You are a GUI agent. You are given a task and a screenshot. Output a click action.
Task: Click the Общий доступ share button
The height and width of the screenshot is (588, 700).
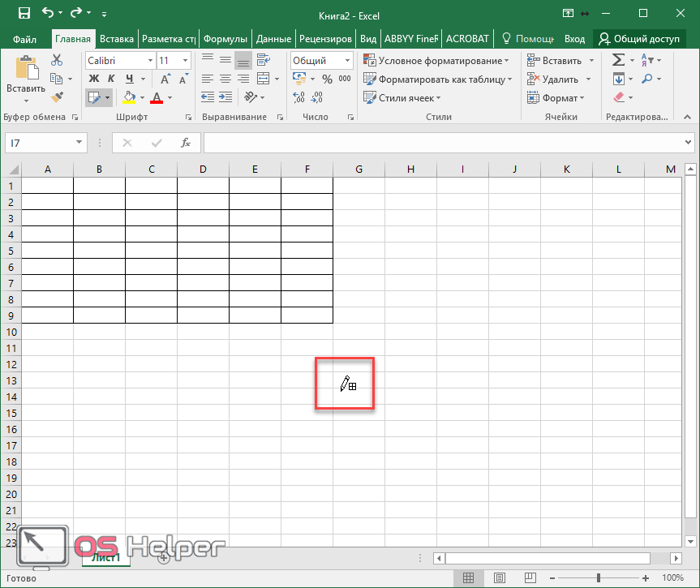[x=638, y=38]
